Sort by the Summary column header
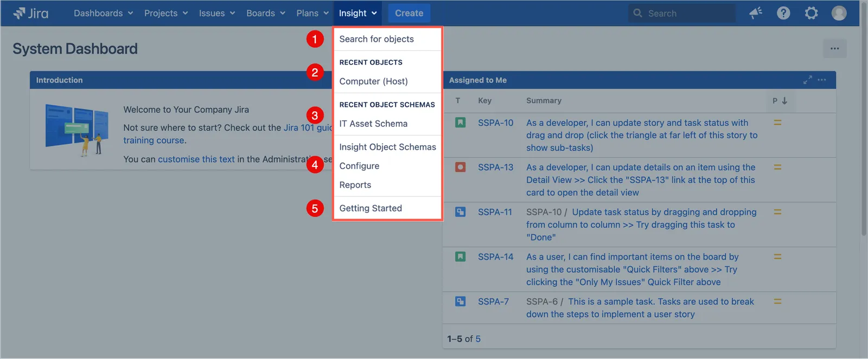Viewport: 868px width, 359px height. [544, 100]
